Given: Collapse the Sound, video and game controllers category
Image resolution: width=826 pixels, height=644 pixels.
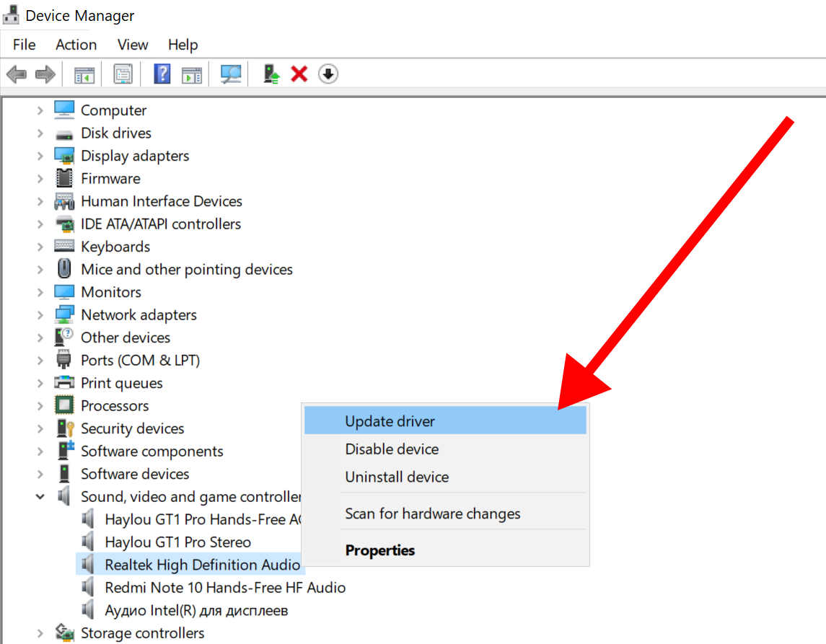Looking at the screenshot, I should (40, 496).
